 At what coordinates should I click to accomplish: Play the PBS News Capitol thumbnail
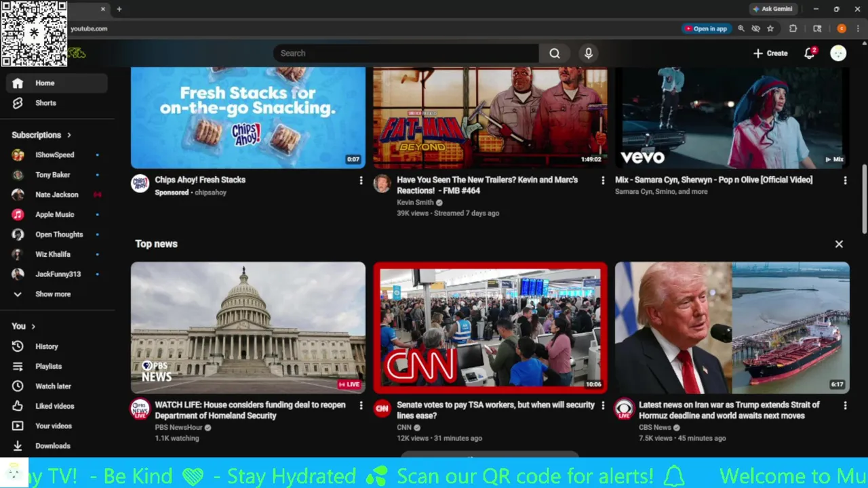coord(248,327)
